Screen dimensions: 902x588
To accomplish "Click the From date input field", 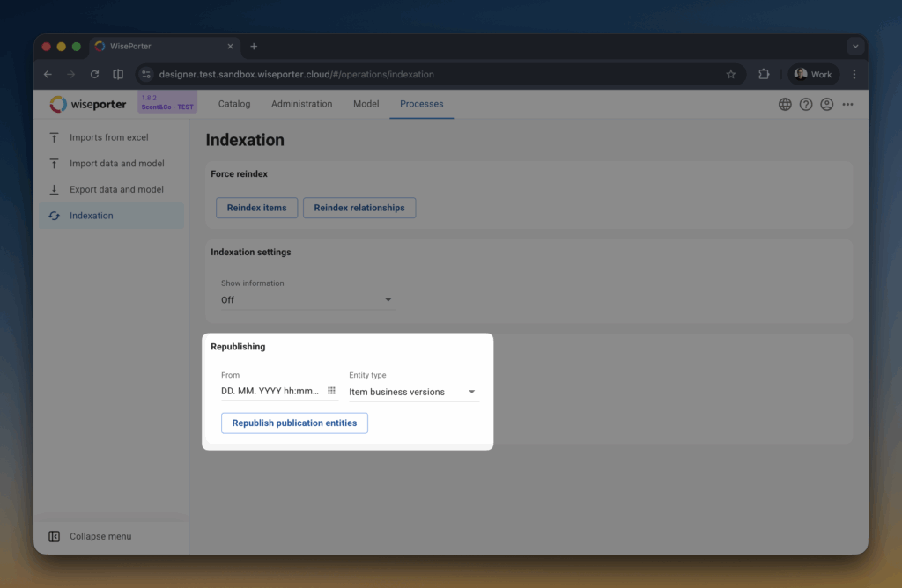I will click(x=270, y=392).
